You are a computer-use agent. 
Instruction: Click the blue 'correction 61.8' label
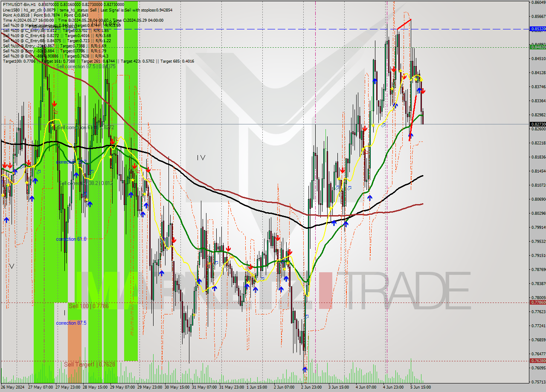coord(71,239)
